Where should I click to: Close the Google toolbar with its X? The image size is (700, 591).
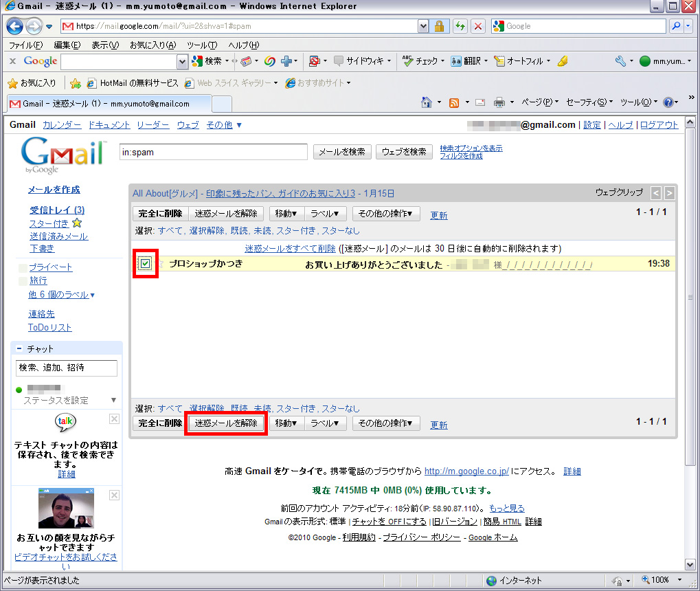12,61
